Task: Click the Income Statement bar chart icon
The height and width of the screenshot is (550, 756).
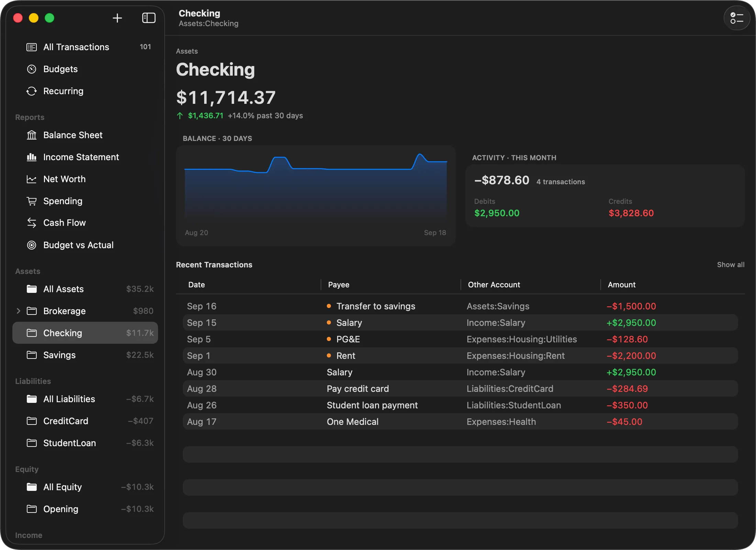Action: click(x=32, y=157)
